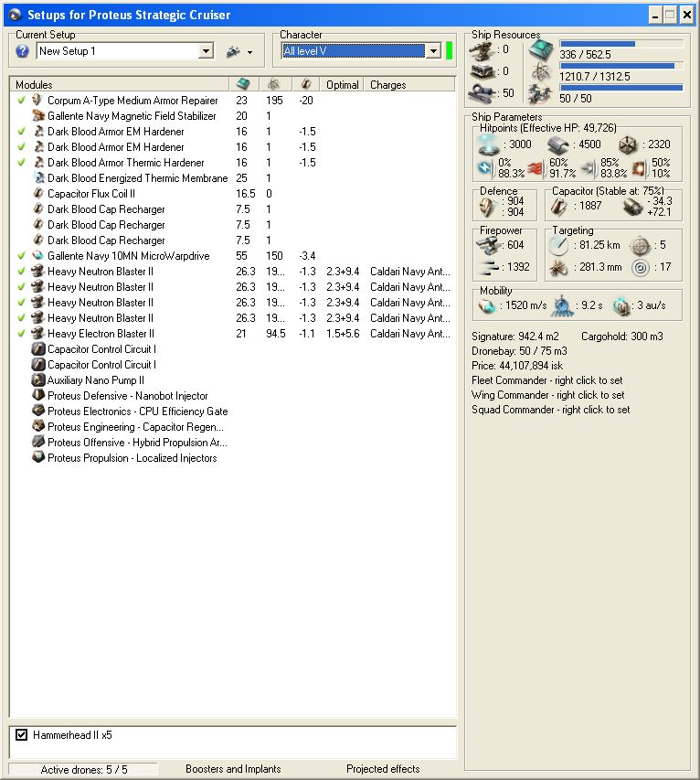
Task: Click the Auxiliary Nano Pump II icon
Action: [37, 380]
